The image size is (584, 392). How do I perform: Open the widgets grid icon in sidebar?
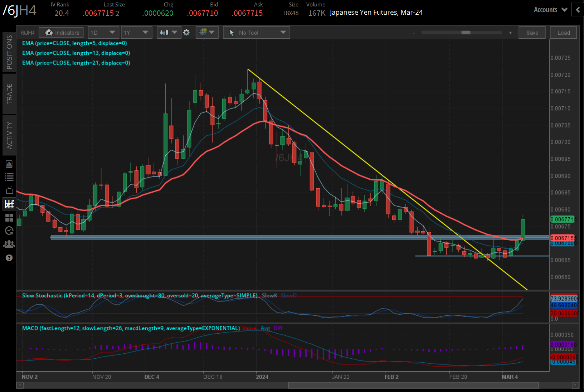(x=9, y=217)
